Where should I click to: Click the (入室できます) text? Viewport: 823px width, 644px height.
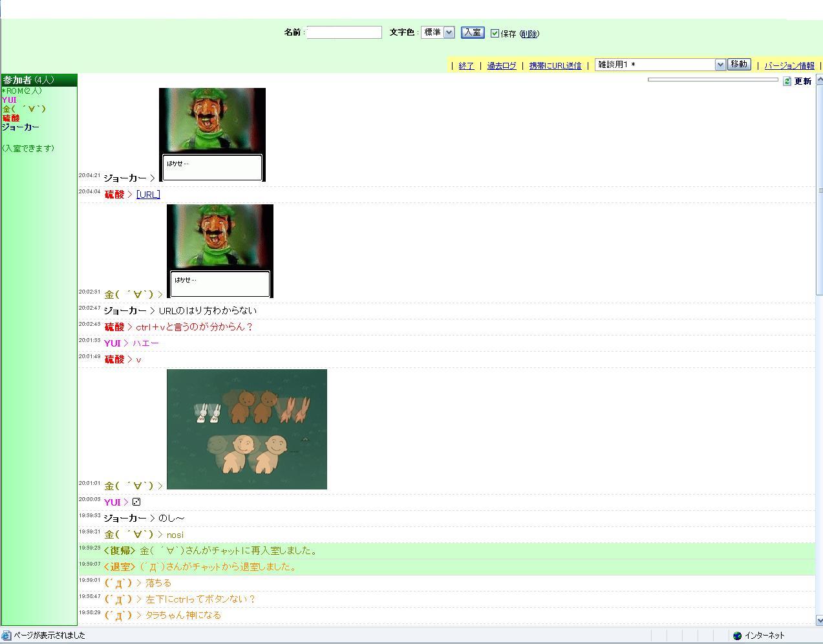click(28, 149)
